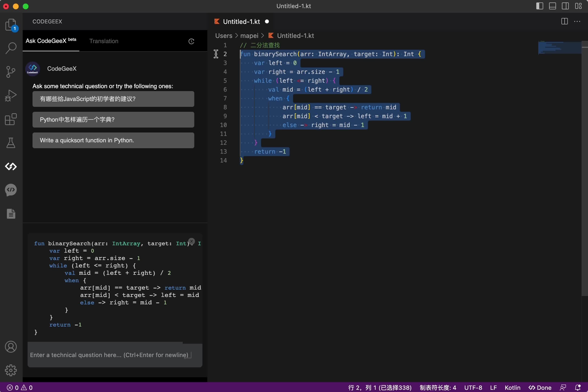Switch to the Translation tab
588x392 pixels.
coord(104,41)
